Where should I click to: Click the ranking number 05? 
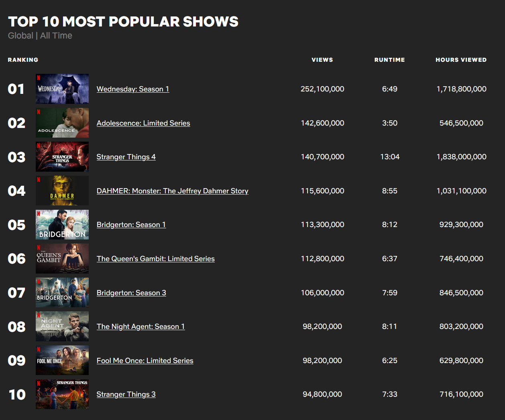coord(16,225)
